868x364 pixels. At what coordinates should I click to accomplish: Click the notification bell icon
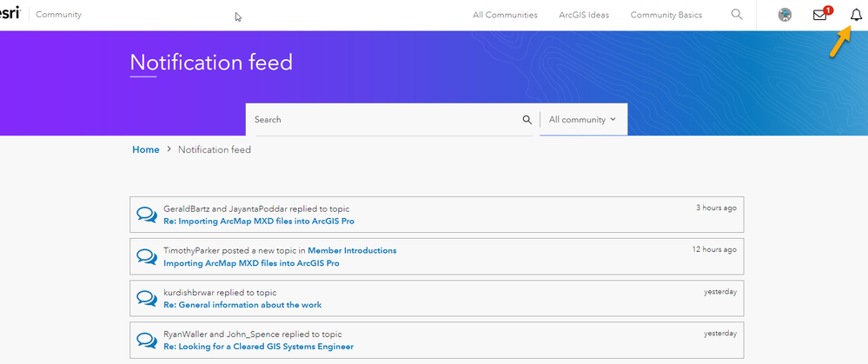click(856, 15)
